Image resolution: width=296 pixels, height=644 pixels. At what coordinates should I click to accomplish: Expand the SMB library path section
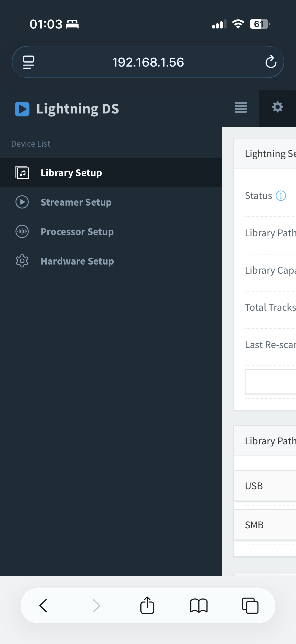265,525
